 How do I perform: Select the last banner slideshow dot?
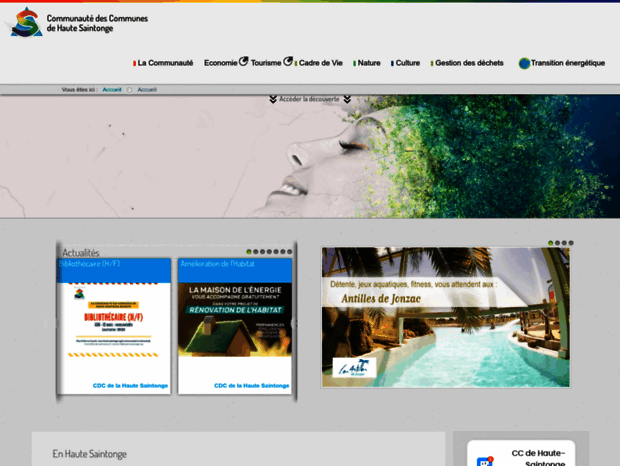570,243
